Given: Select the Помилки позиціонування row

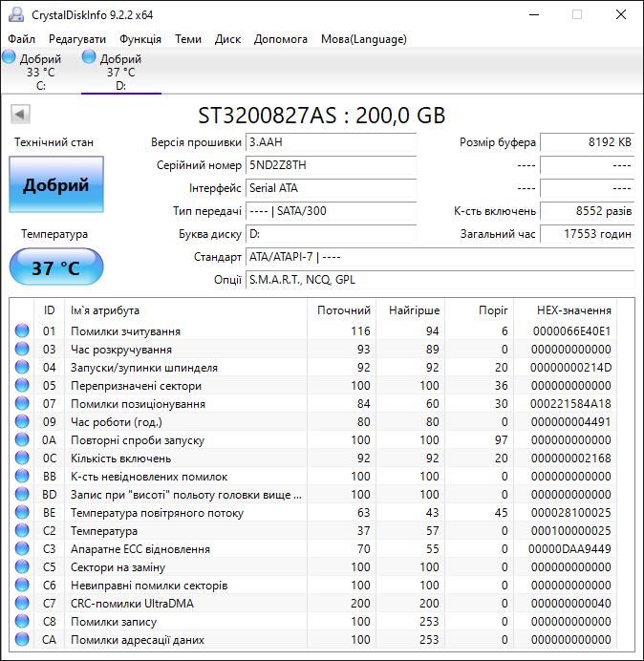Looking at the screenshot, I should [x=313, y=403].
